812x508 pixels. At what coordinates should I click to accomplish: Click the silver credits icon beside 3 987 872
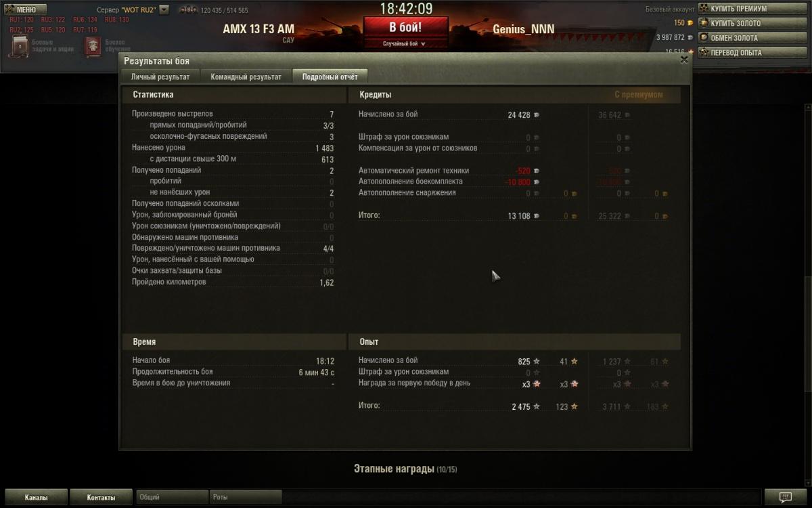tap(690, 37)
